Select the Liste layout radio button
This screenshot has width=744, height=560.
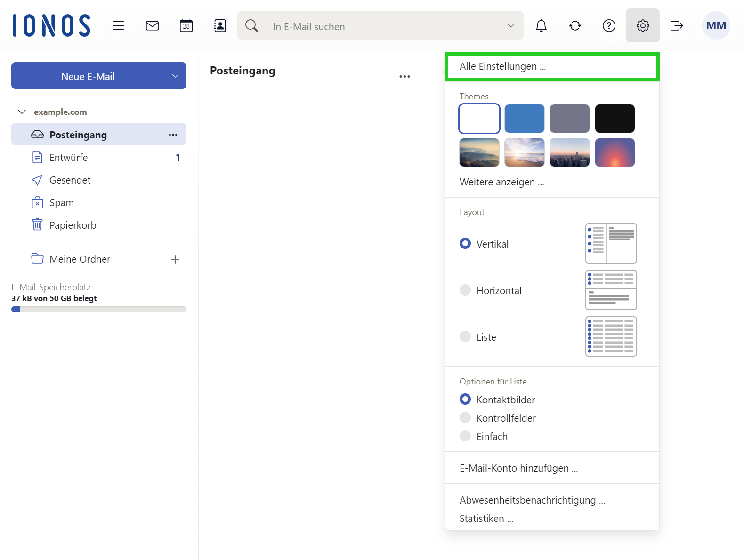(465, 337)
